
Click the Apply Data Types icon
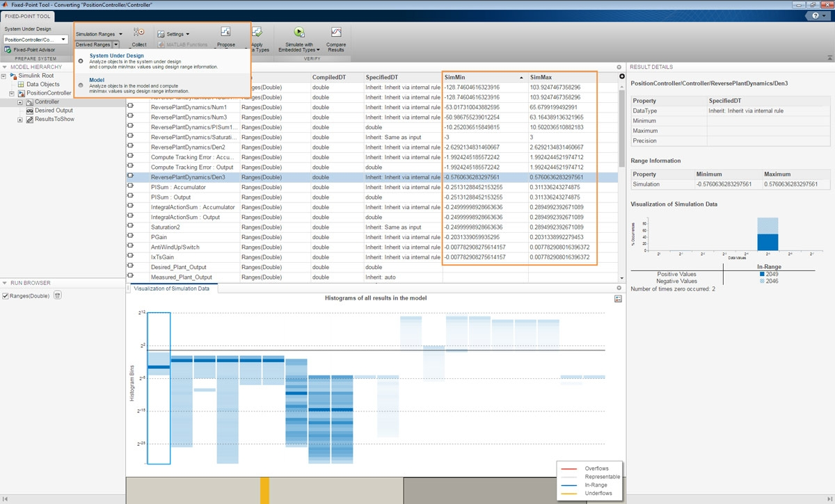click(x=257, y=33)
